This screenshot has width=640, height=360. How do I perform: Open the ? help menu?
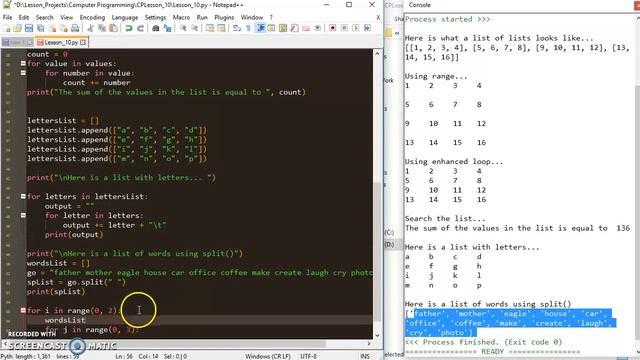(271, 18)
